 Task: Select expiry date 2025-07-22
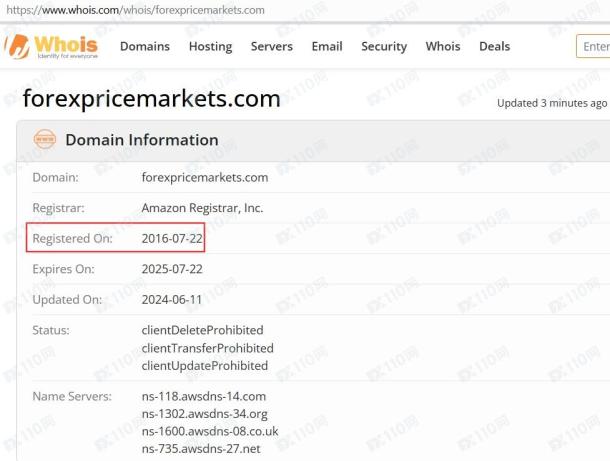tap(172, 269)
